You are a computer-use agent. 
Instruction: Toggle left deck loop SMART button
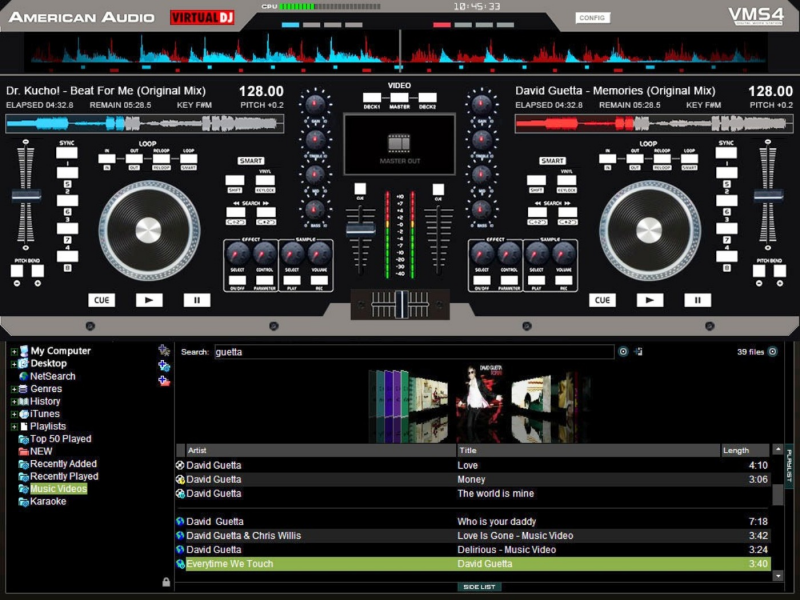[x=188, y=159]
